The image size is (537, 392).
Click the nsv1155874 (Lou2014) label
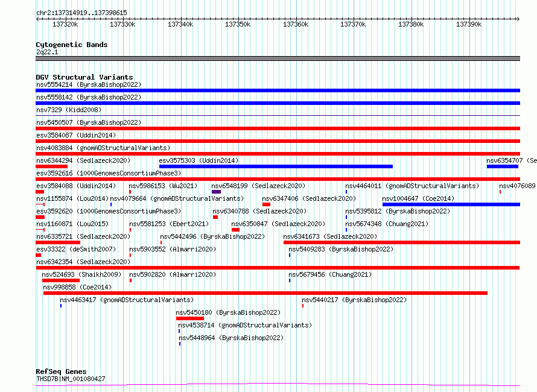[72, 198]
